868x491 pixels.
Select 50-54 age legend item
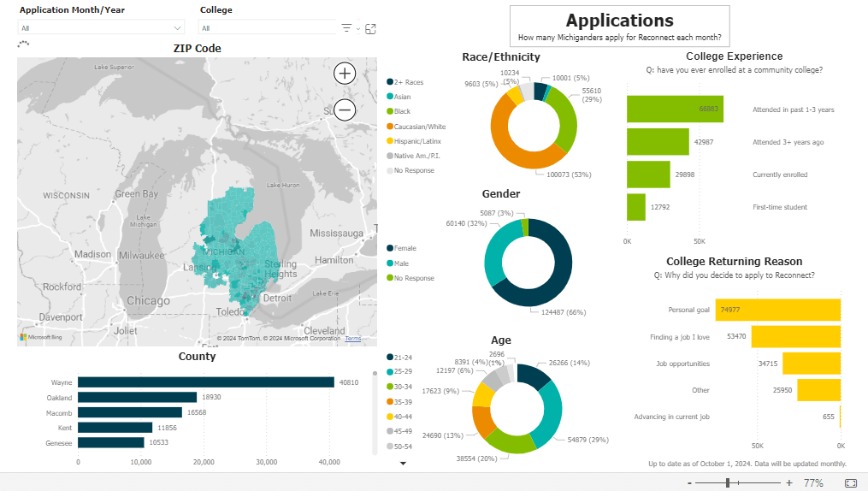pos(399,447)
